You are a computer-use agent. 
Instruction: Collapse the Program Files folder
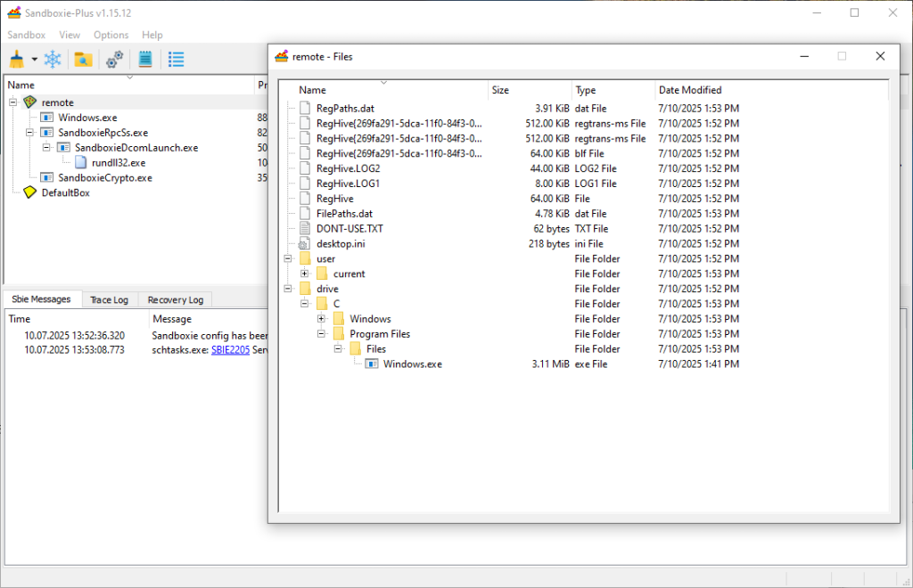point(321,334)
